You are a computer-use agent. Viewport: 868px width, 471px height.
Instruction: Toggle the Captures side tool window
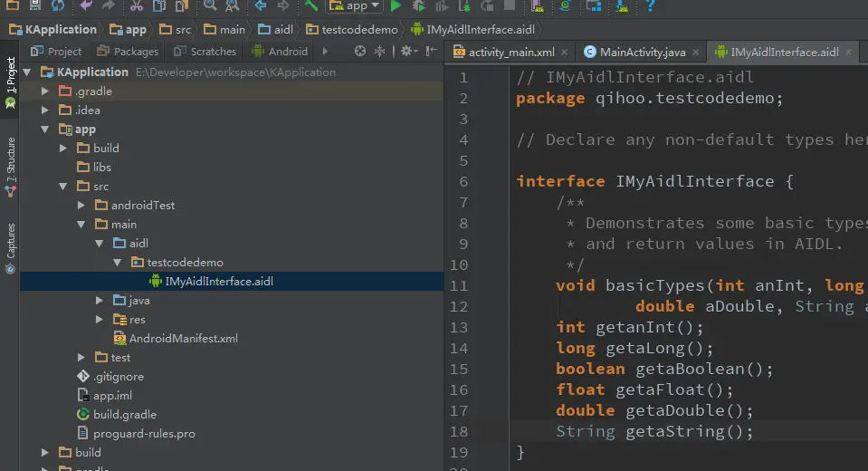10,248
